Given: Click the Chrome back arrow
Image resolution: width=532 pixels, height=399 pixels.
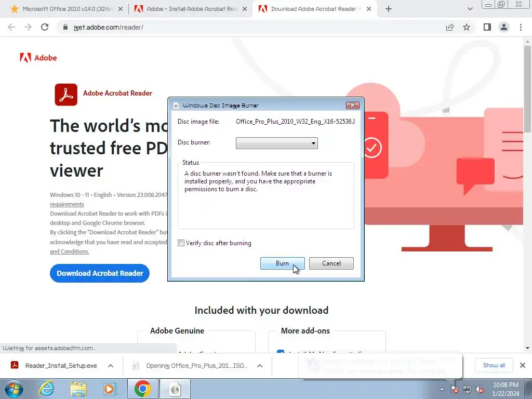Looking at the screenshot, I should 11,27.
